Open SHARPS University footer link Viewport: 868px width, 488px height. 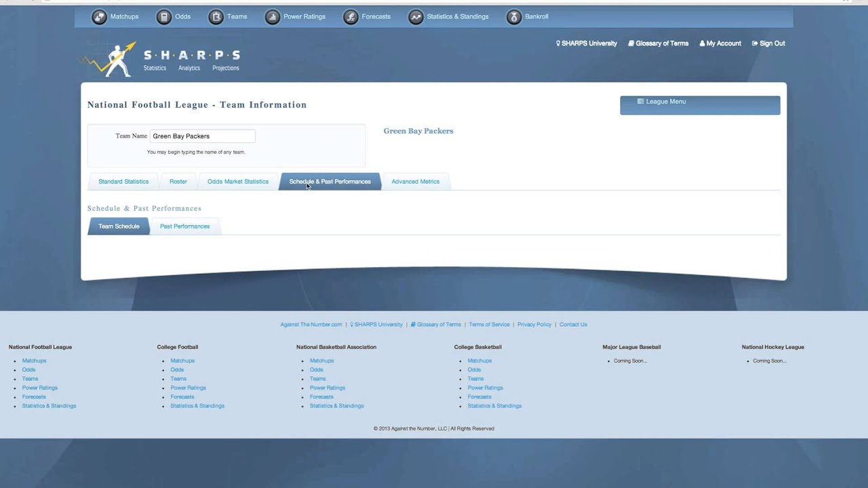(x=376, y=325)
